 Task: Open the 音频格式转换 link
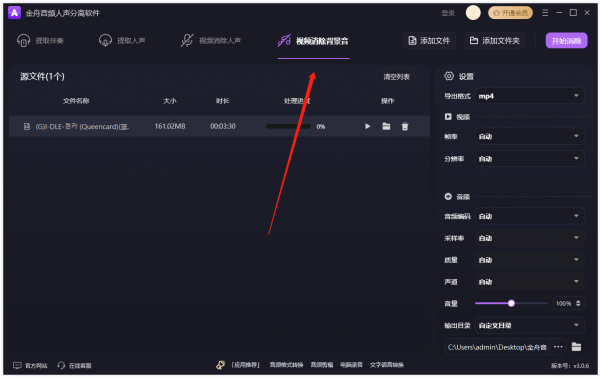(286, 365)
